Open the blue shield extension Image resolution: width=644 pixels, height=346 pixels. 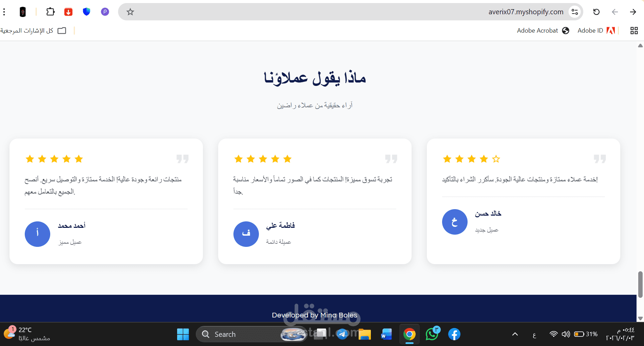point(87,12)
